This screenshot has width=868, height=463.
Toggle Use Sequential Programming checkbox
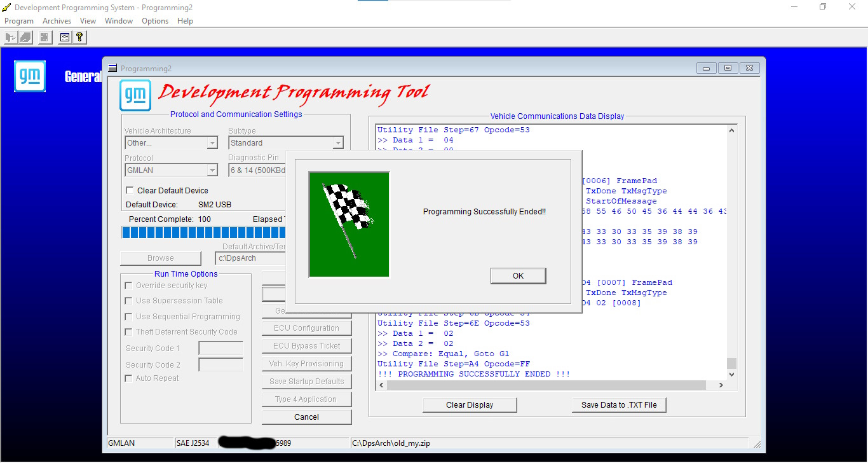(129, 317)
